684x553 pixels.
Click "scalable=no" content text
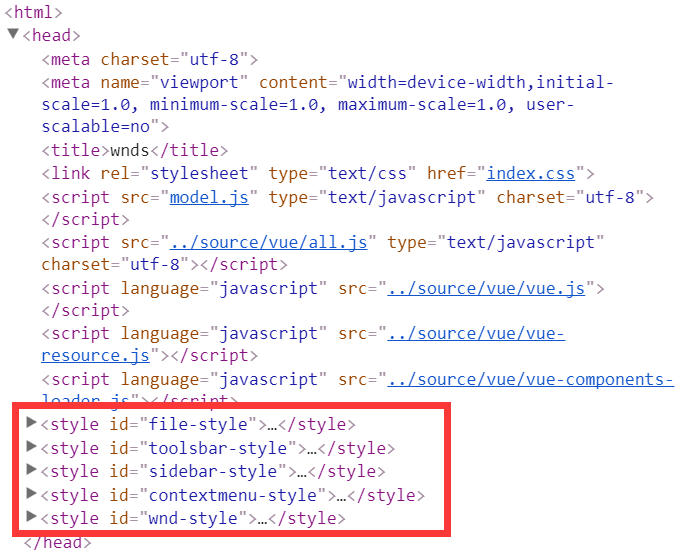pyautogui.click(x=96, y=126)
